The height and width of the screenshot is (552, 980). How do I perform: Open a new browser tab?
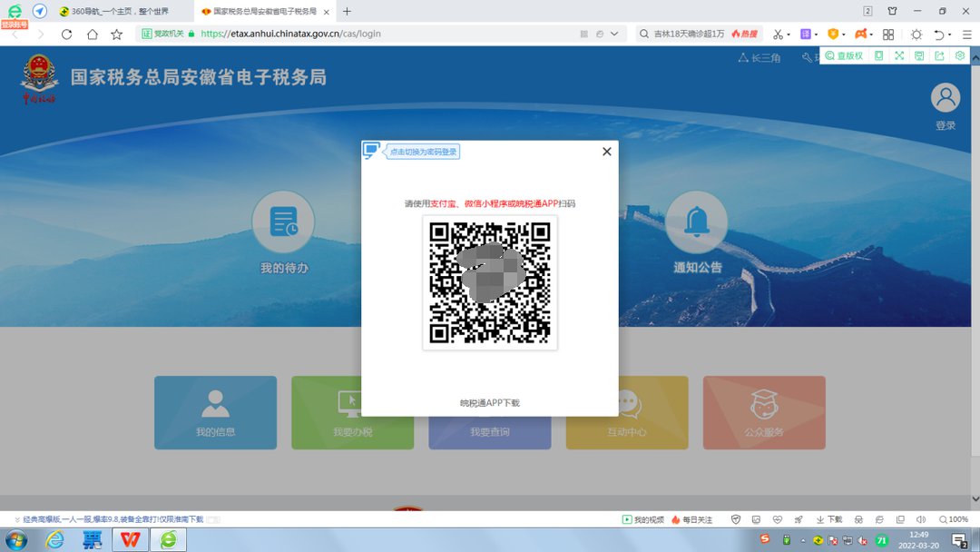347,12
